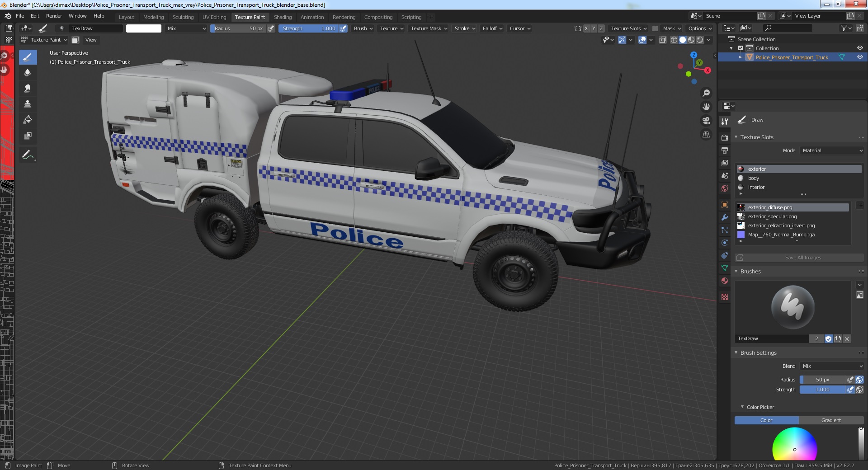Viewport: 868px width, 470px height.
Task: Open the Scene properties tab
Action: pyautogui.click(x=725, y=176)
